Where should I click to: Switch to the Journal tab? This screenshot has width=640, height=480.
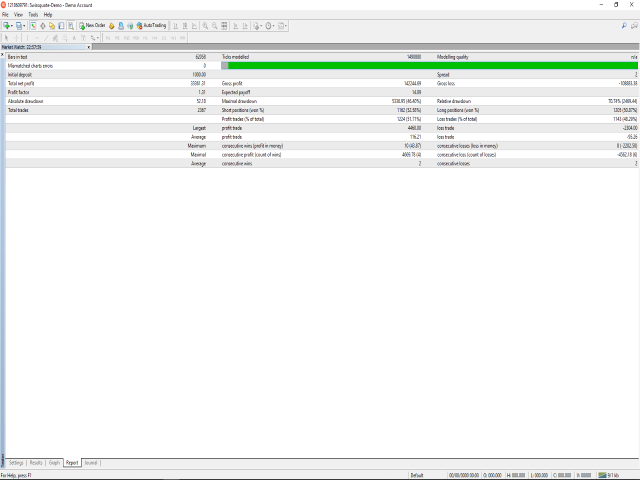(x=91, y=463)
